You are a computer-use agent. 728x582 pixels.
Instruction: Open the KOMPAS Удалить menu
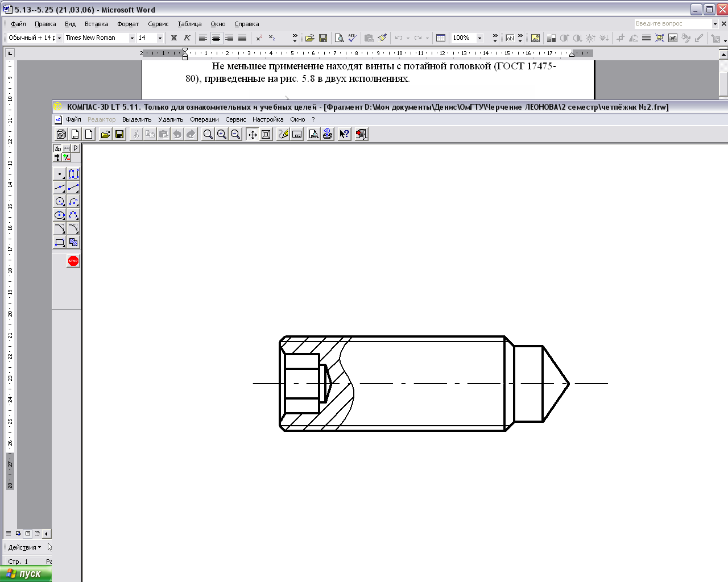(171, 119)
